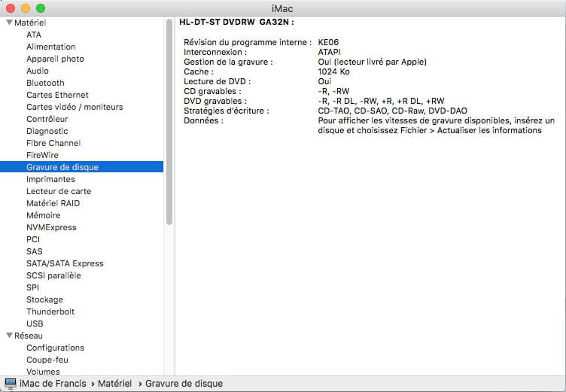Click the KE06 firmware revision value
This screenshot has height=392, width=566.
coord(328,42)
